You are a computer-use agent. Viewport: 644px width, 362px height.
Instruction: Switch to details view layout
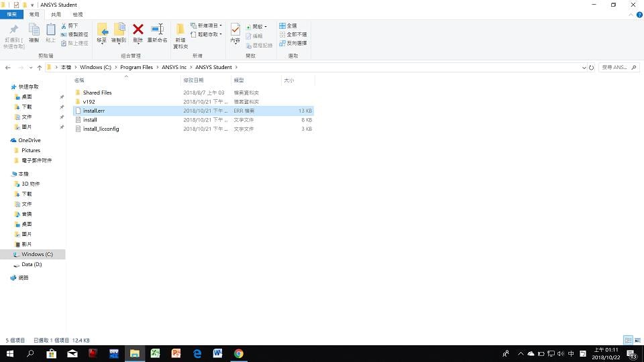628,341
